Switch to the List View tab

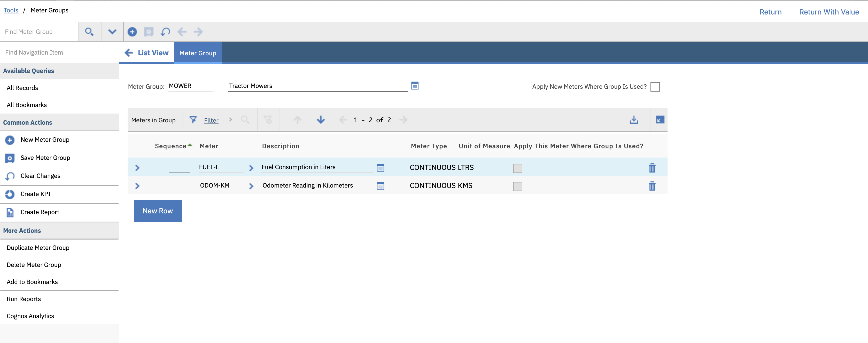(x=147, y=53)
